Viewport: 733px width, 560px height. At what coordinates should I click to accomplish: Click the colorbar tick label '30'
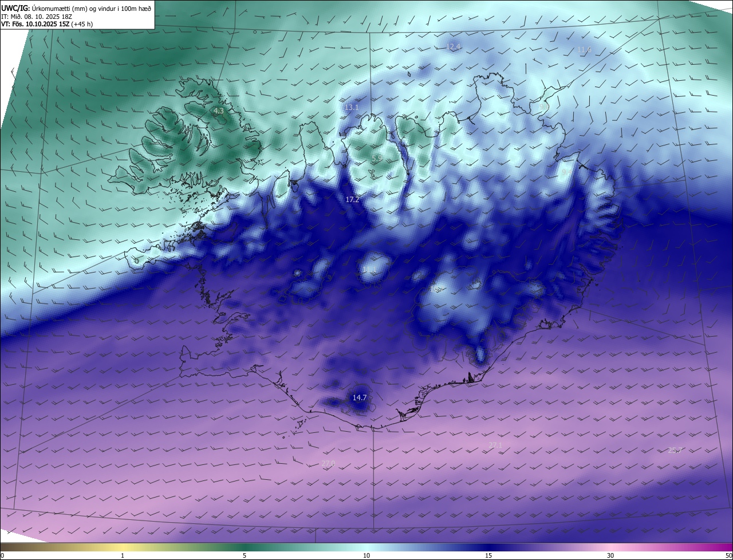point(610,555)
